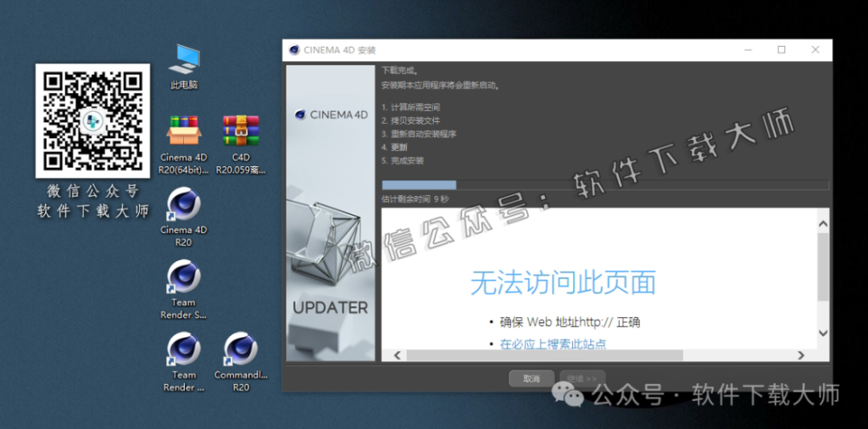Image resolution: width=868 pixels, height=429 pixels.
Task: Select the Team Render ... desktop shortcut
Action: pos(184,362)
